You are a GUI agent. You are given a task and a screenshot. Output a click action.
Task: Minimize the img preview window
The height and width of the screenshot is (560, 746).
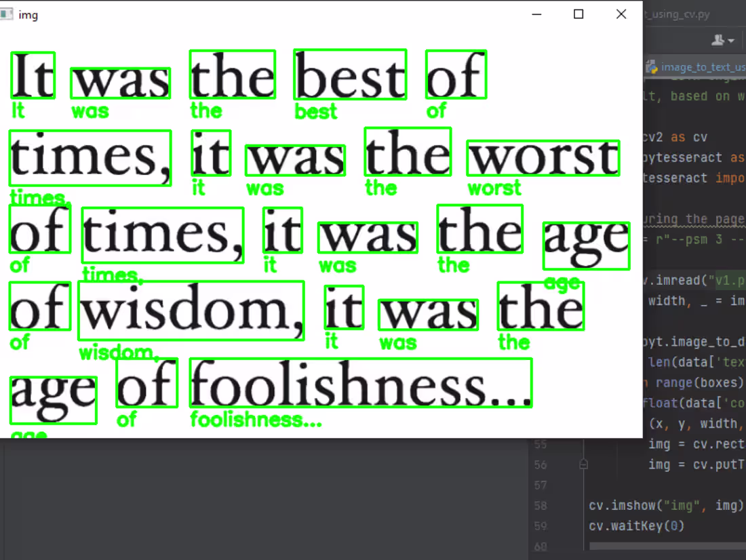pyautogui.click(x=536, y=14)
